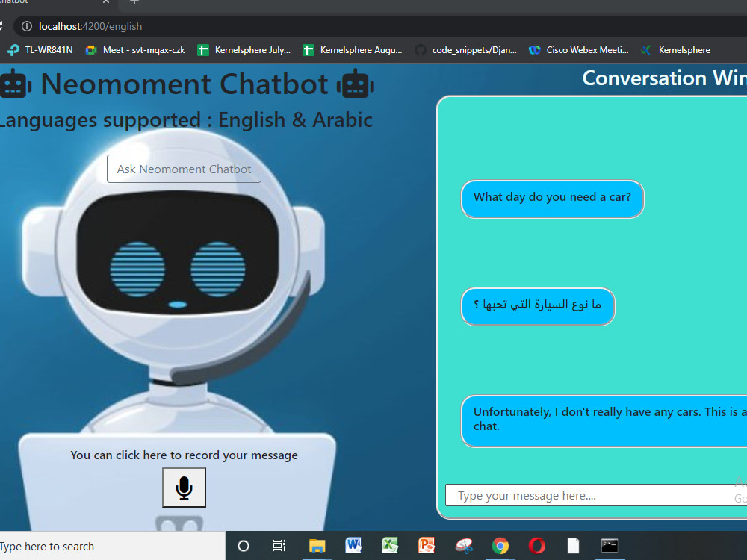The width and height of the screenshot is (747, 560).
Task: Click the site info icon in the address bar
Action: (x=26, y=25)
